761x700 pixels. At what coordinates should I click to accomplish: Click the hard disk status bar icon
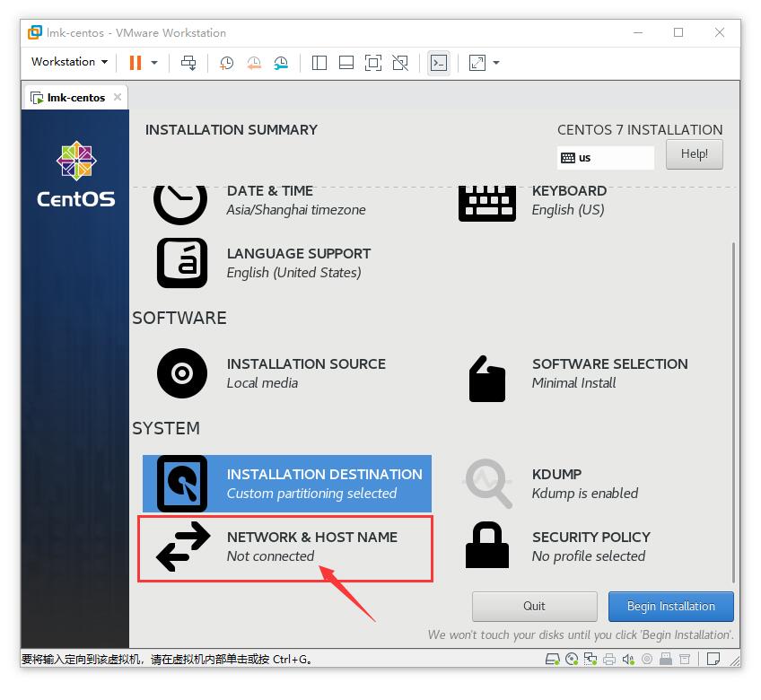pos(552,660)
